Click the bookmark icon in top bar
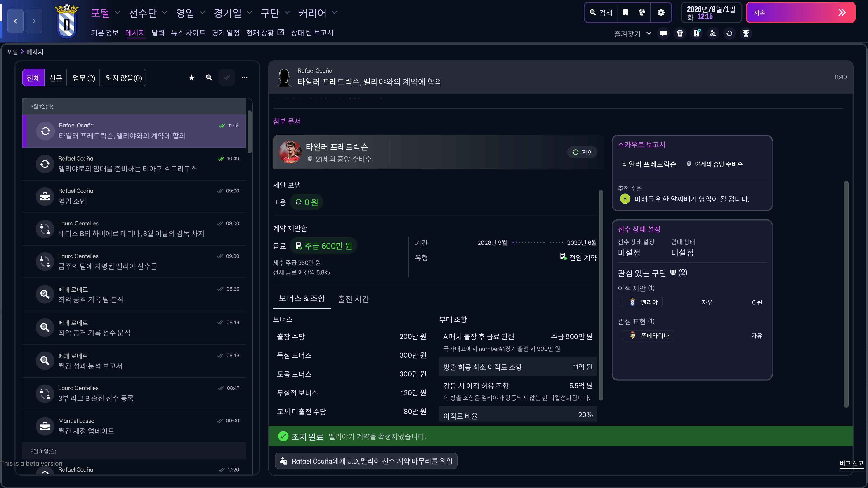 [x=625, y=12]
